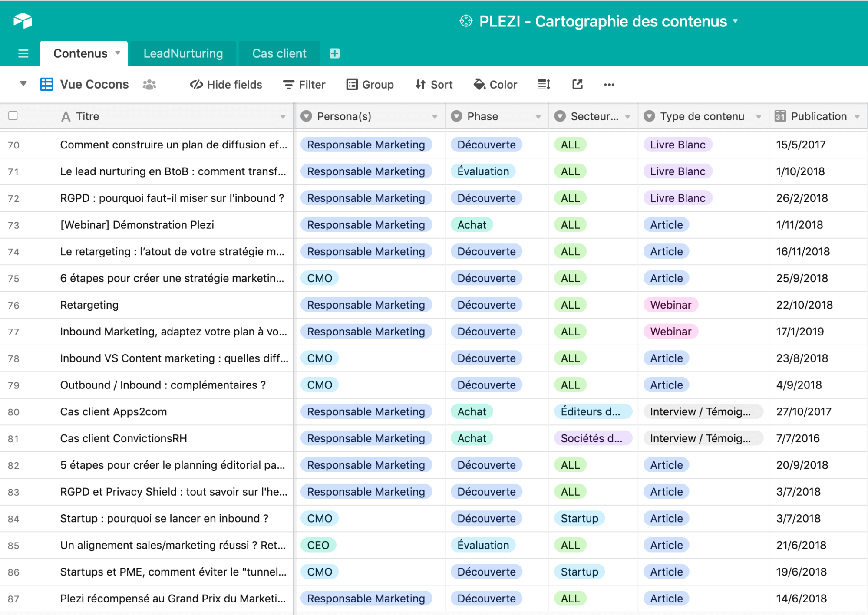Viewport: 868px width, 615px height.
Task: Click the base icon beside PLEZI title
Action: [466, 21]
